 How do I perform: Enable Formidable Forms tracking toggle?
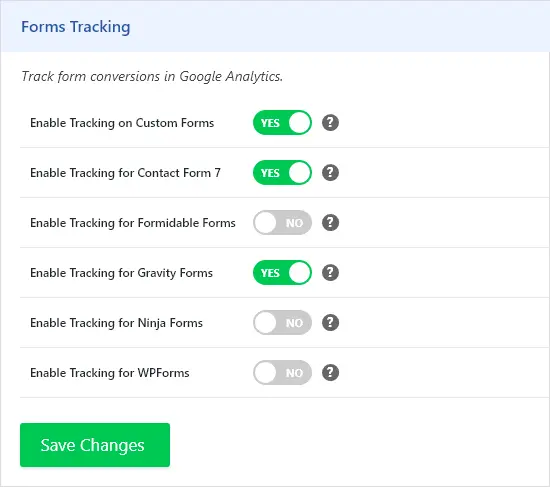(x=282, y=222)
